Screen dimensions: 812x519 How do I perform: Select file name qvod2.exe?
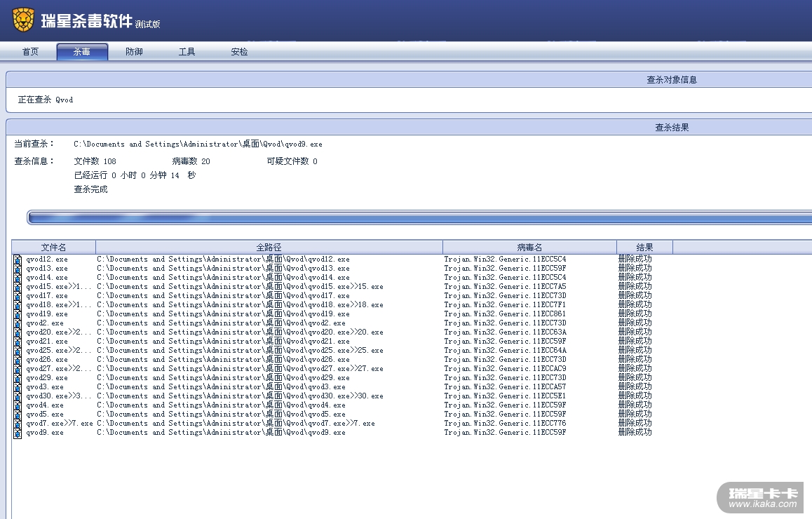tap(45, 323)
